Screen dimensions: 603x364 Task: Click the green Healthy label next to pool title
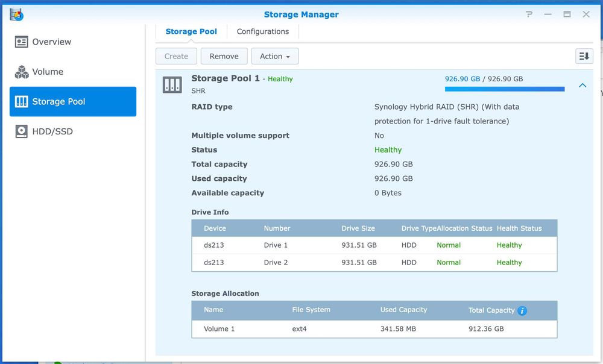click(x=280, y=79)
